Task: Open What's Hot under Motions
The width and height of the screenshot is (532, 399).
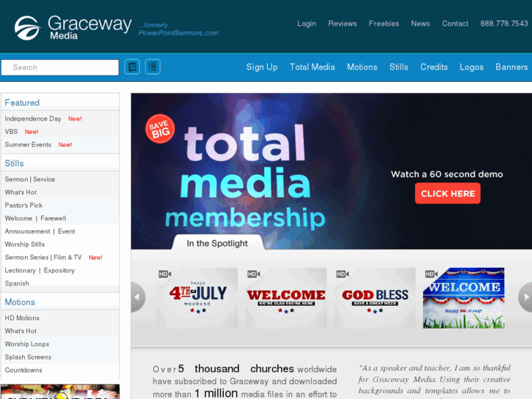Action: (20, 331)
